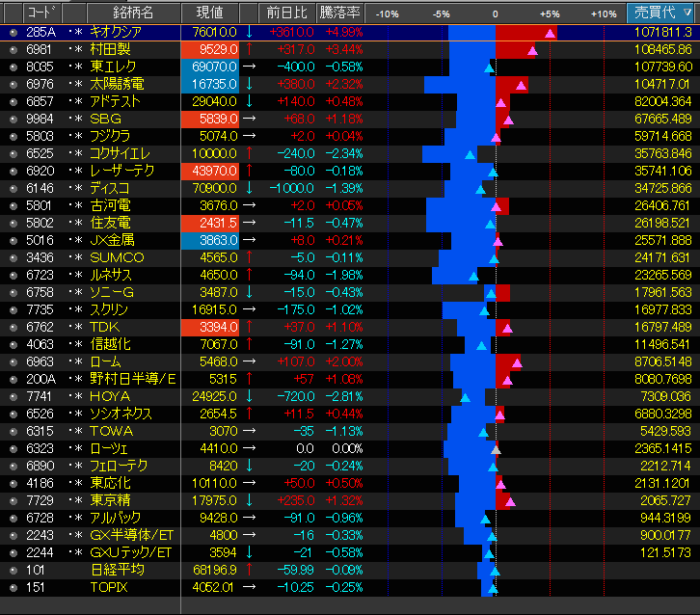Select the stock name ソニーG
Viewport: 700px width, 615px height.
112,292
